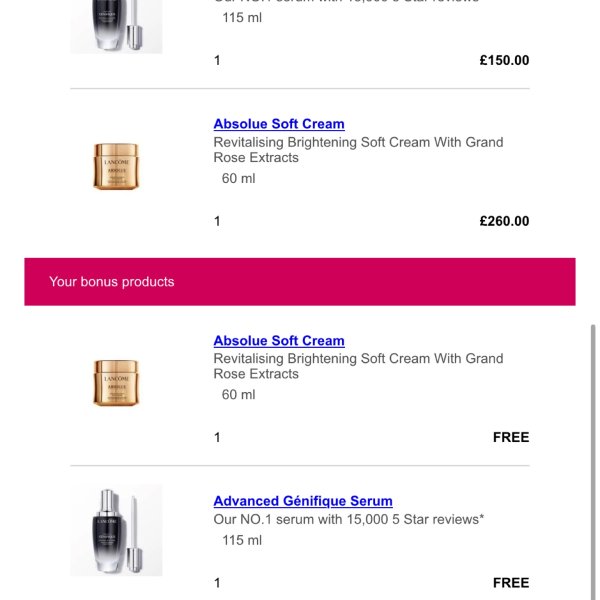The width and height of the screenshot is (600, 600).
Task: Click the Absolue cream jar image beside £260.00
Action: 116,167
